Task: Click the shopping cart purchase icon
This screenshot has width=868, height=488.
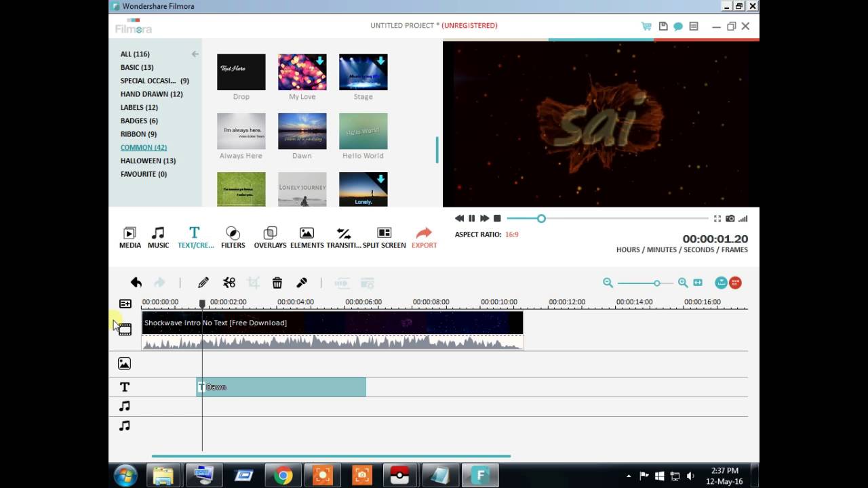Action: (646, 26)
